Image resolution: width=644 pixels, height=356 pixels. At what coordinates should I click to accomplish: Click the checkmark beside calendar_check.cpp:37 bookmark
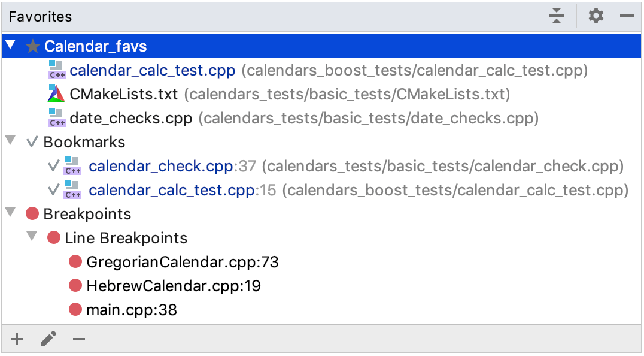pos(54,166)
